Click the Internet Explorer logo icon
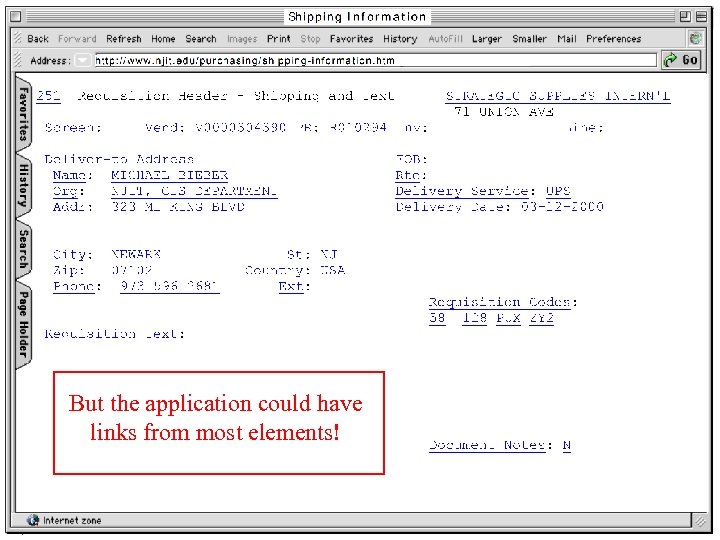Viewport: 720px width, 540px height. 696,38
